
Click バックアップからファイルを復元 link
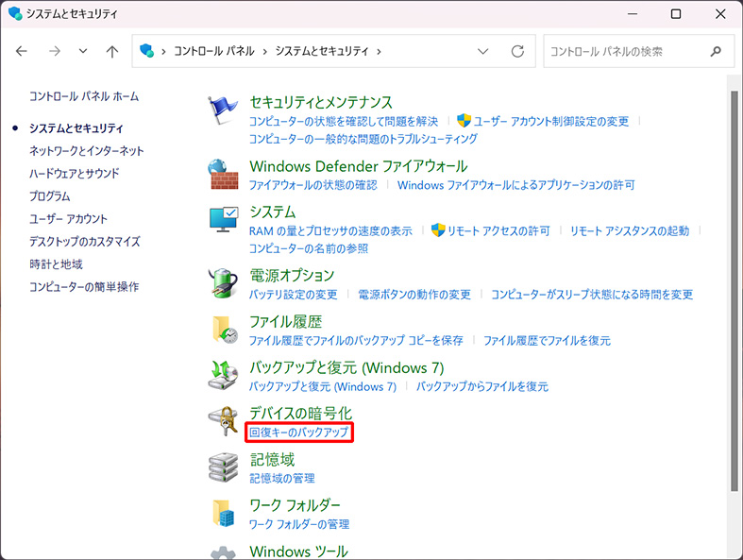point(481,386)
